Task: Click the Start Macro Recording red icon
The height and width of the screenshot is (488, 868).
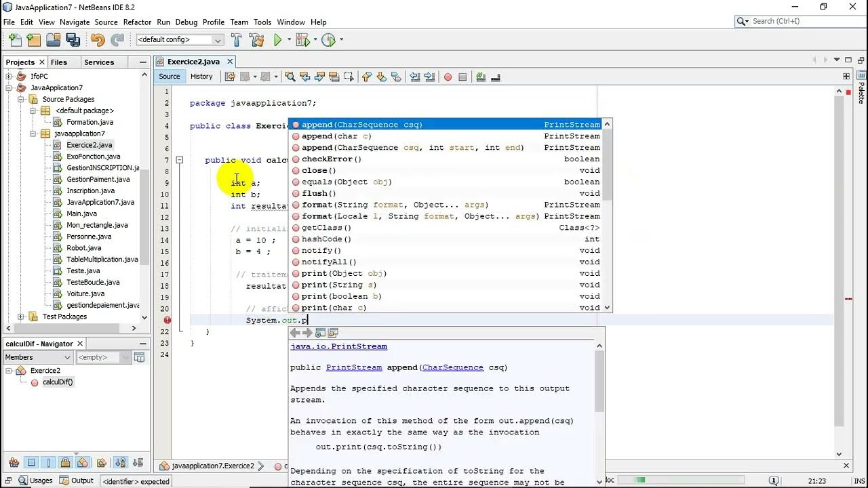Action: 448,77
